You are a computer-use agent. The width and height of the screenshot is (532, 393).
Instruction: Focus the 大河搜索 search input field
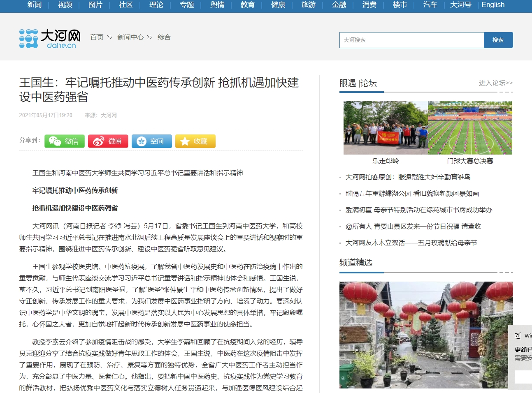pos(411,40)
